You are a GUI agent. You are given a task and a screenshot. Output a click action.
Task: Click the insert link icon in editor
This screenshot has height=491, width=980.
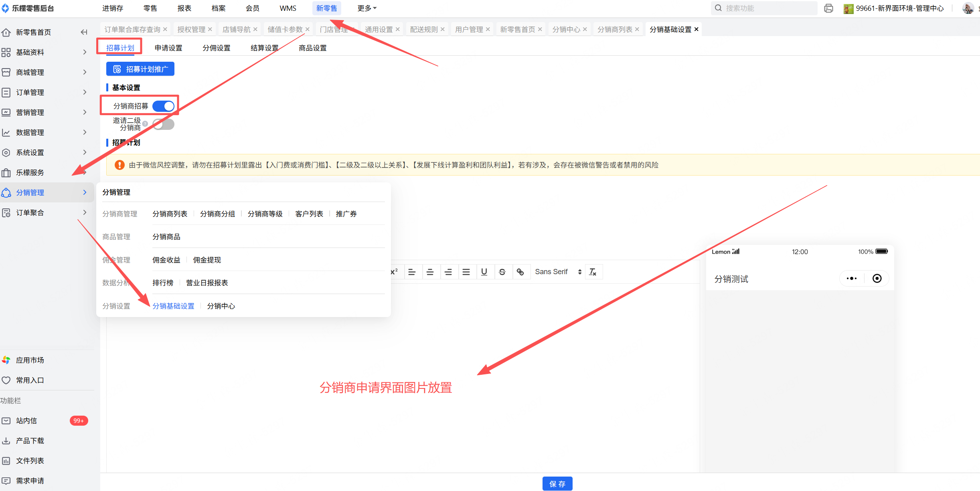tap(520, 272)
